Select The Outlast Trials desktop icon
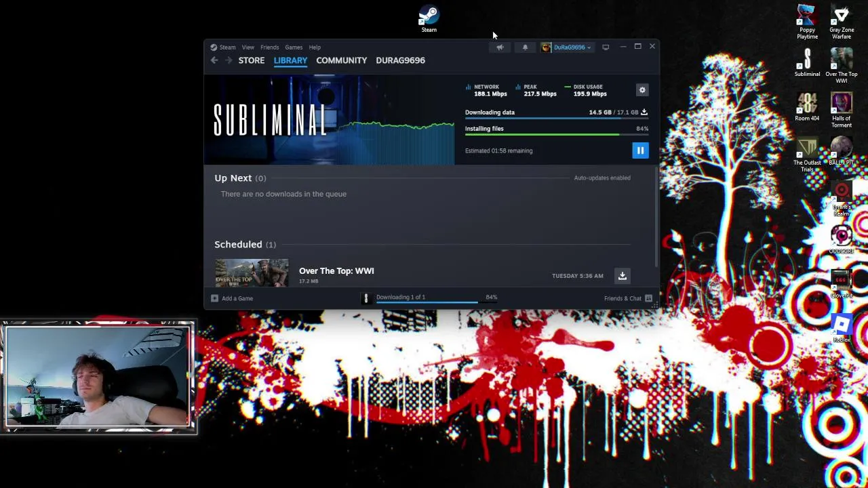This screenshot has height=488, width=868. 807,155
